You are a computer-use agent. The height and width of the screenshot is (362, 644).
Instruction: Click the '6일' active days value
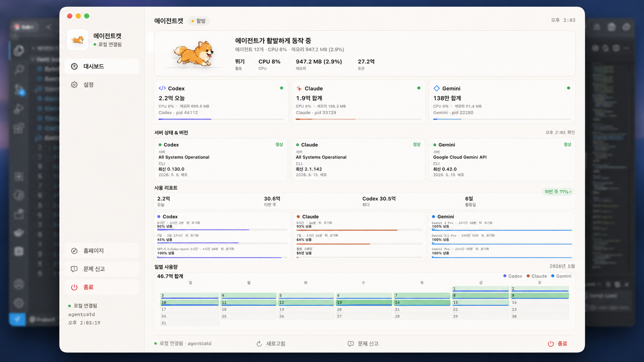point(469,199)
